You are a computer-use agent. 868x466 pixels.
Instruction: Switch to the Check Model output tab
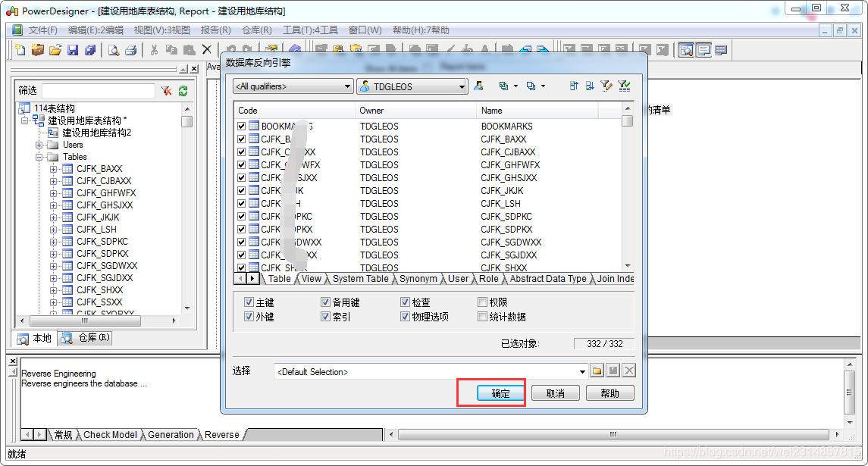[110, 435]
